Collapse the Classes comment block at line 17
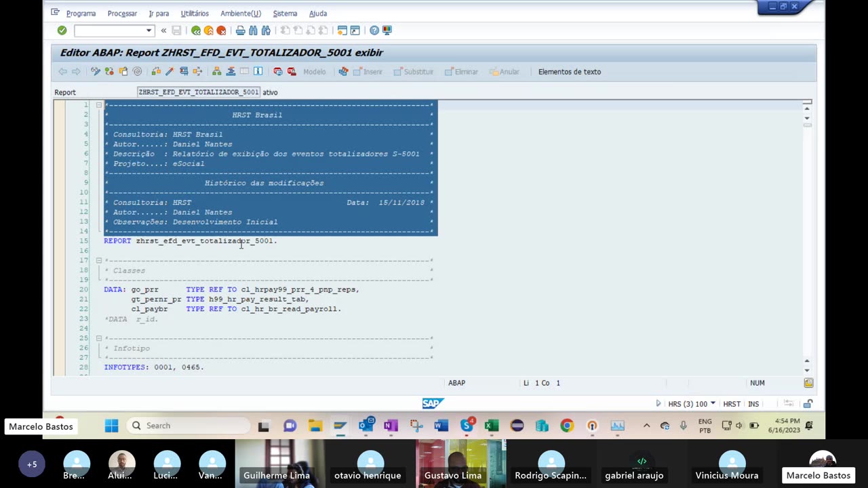This screenshot has height=488, width=868. point(99,260)
